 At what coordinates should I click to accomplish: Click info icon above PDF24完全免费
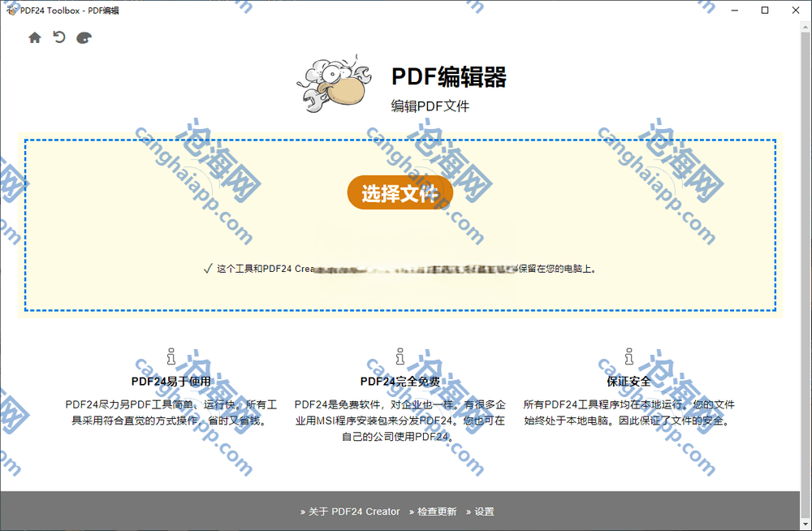point(400,356)
